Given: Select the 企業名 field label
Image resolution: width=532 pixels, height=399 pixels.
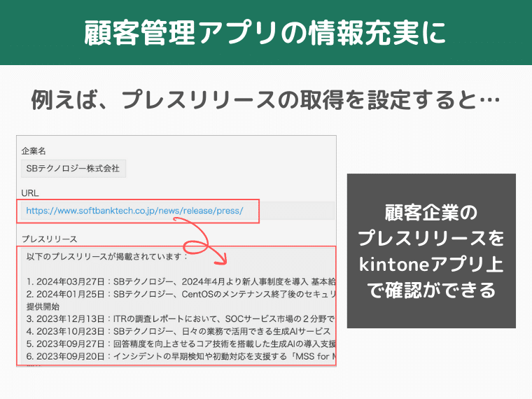Looking at the screenshot, I should click(x=34, y=151).
